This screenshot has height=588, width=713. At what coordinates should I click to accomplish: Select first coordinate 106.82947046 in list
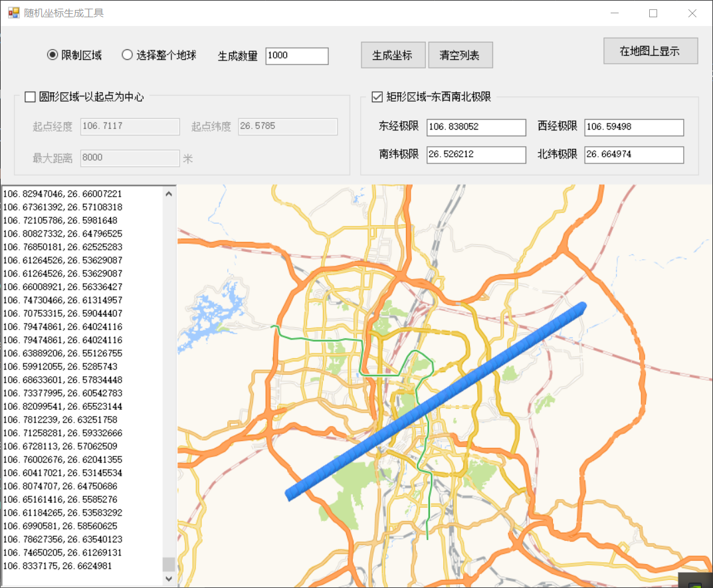click(62, 194)
